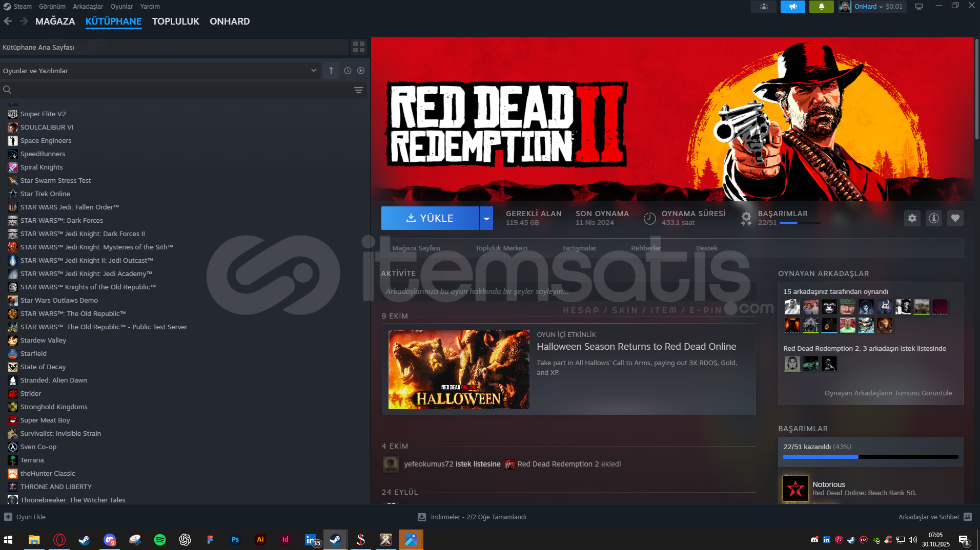The image size is (980, 550).
Task: Open the Destek link
Action: pyautogui.click(x=707, y=248)
